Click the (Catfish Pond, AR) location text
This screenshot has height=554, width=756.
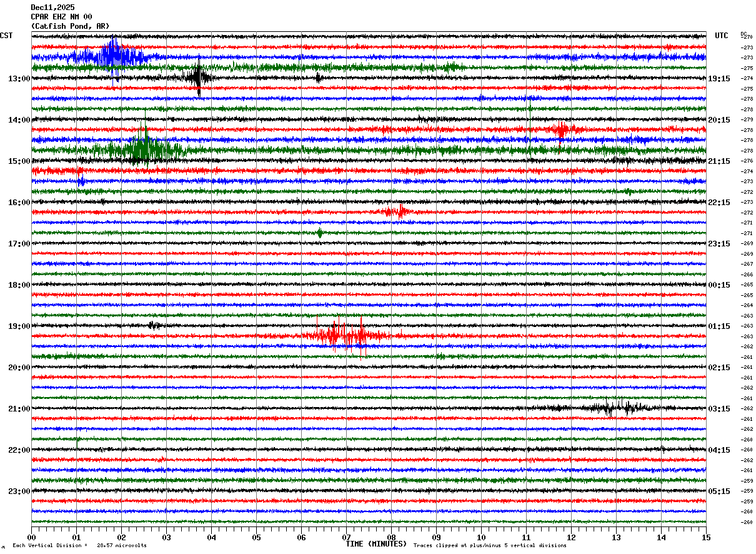click(70, 26)
